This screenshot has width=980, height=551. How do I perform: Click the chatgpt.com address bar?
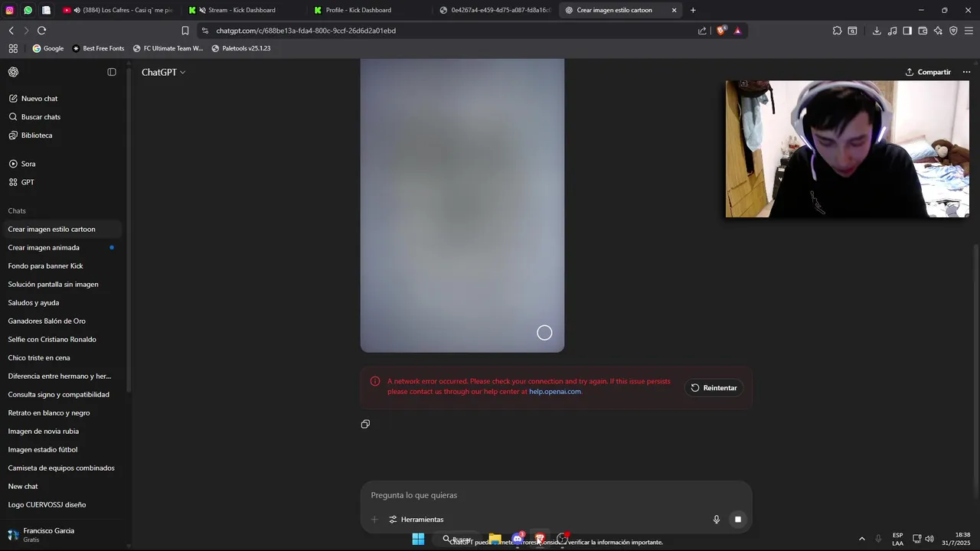452,31
